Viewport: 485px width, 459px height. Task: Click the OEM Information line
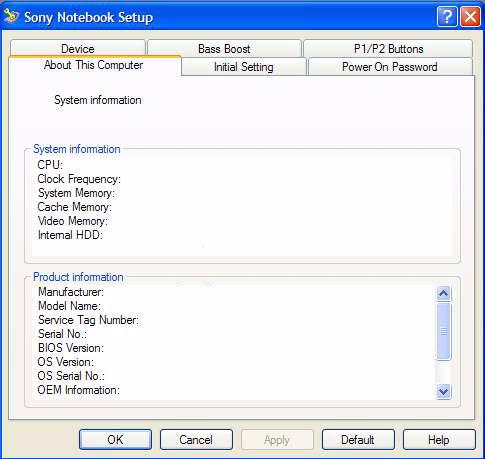pos(79,390)
